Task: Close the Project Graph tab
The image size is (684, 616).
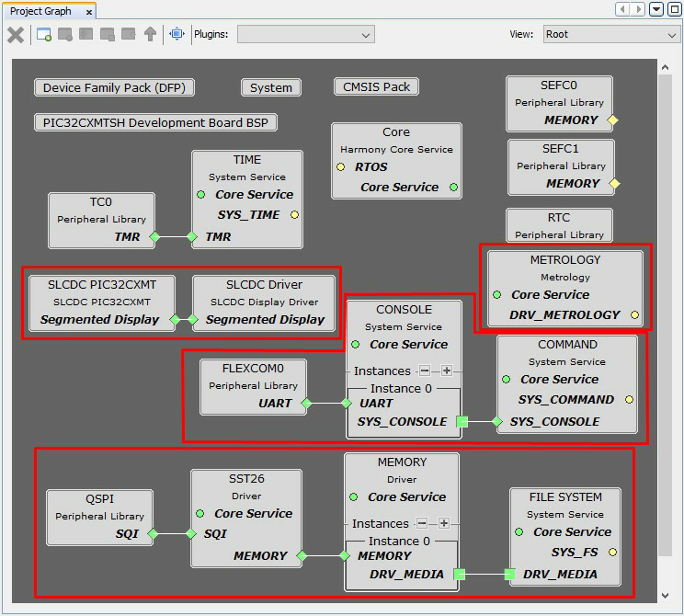Action: [89, 12]
